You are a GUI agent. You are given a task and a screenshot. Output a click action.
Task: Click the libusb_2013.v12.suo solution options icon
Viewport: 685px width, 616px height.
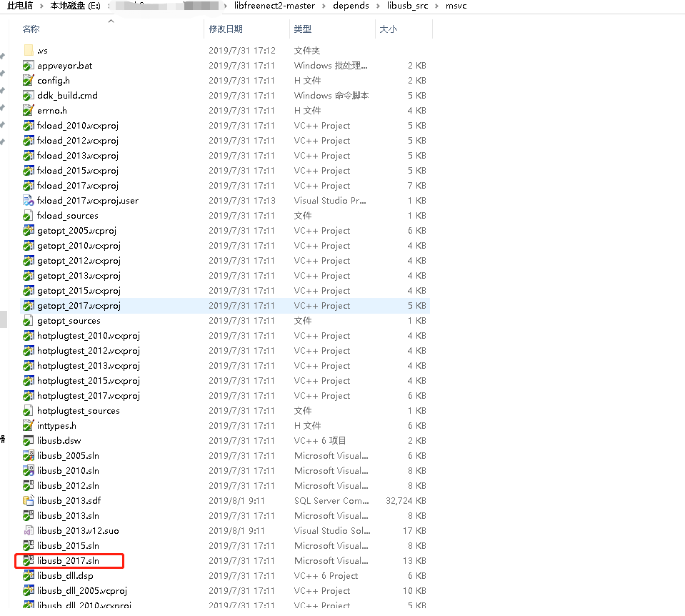(29, 530)
